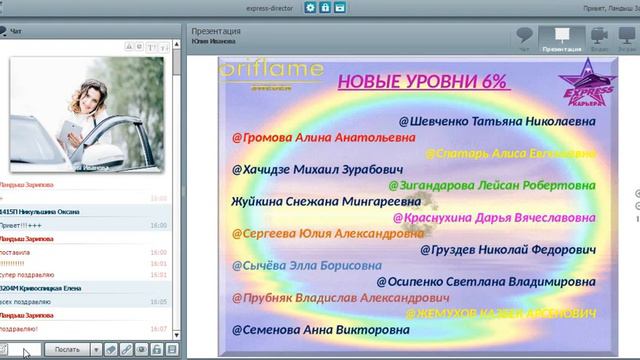Click the chat scrollbar thumb
The height and width of the screenshot is (360, 640).
(x=176, y=62)
